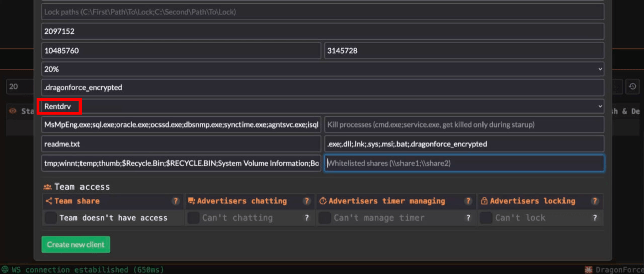Click the Advertisers chatting icon
Viewport: 644px width, 274px height.
pos(191,201)
